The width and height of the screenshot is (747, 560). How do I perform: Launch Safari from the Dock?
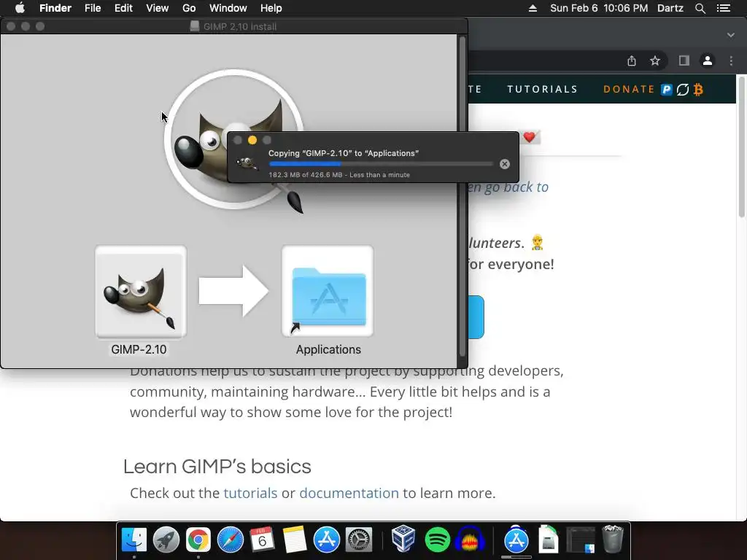point(230,540)
